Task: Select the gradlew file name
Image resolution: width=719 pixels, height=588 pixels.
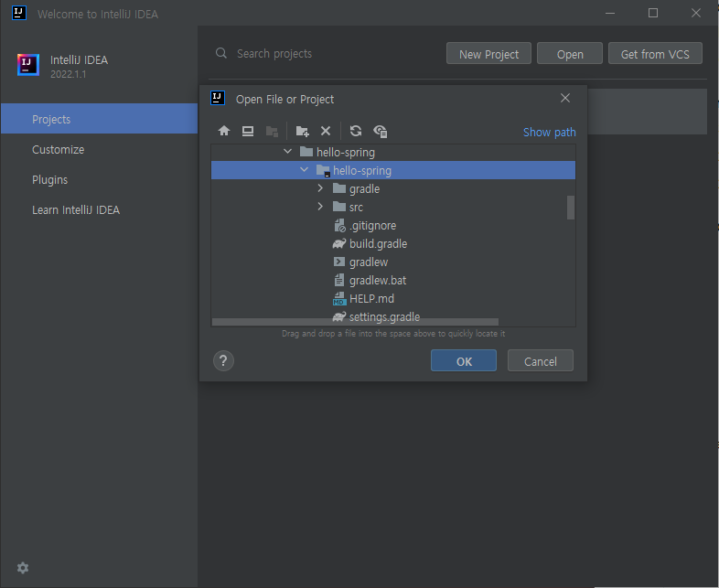Action: point(369,262)
